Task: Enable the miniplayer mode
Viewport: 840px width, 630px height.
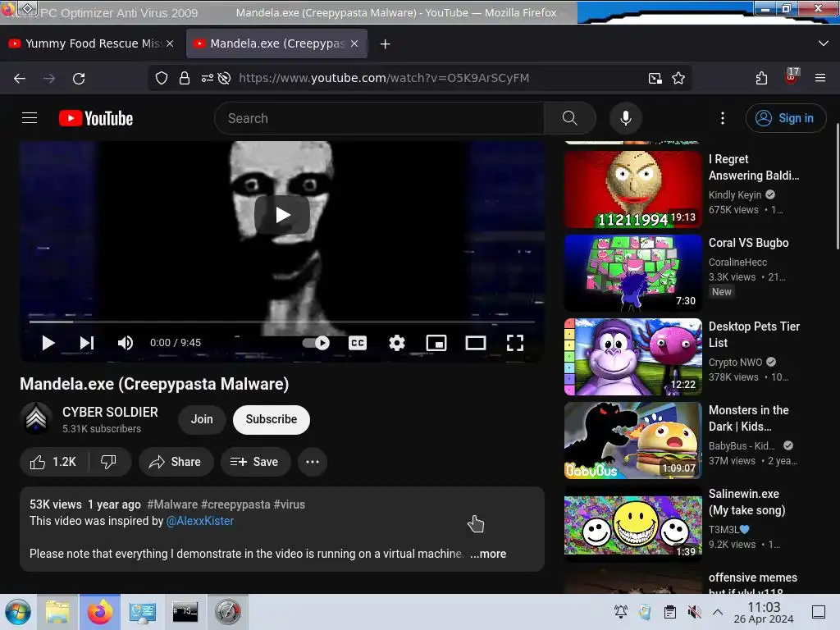Action: pyautogui.click(x=436, y=343)
